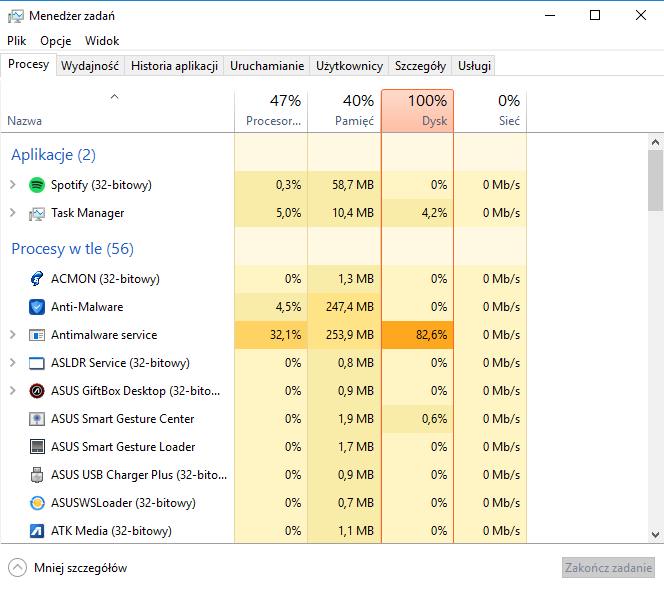
Task: Click the ASUS Smart Gesture Loader icon
Action: (x=37, y=447)
